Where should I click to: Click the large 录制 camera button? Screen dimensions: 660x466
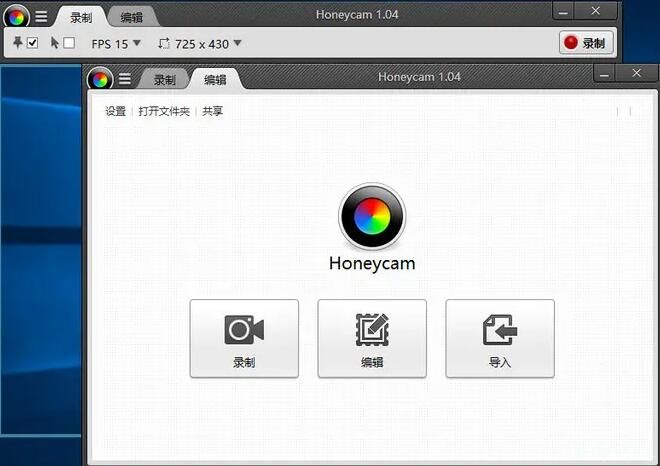tap(244, 338)
